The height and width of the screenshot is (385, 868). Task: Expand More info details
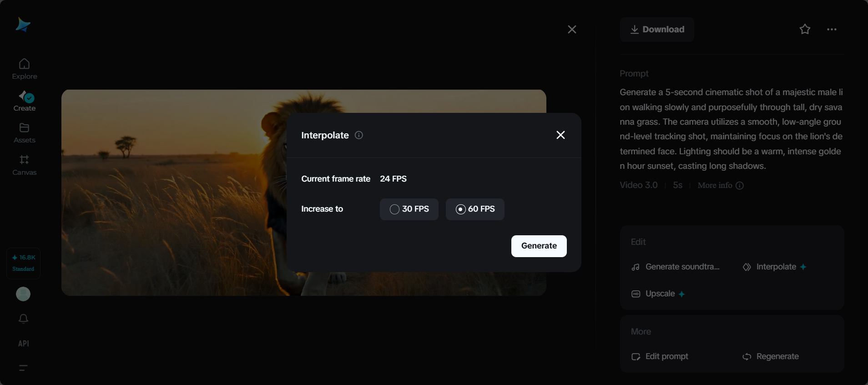click(720, 185)
